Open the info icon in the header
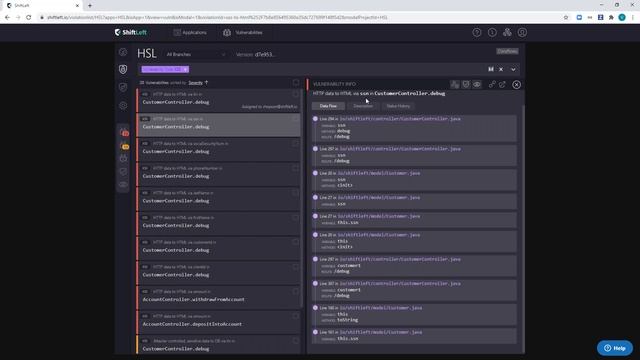This screenshot has height=360, width=640. pos(492,33)
